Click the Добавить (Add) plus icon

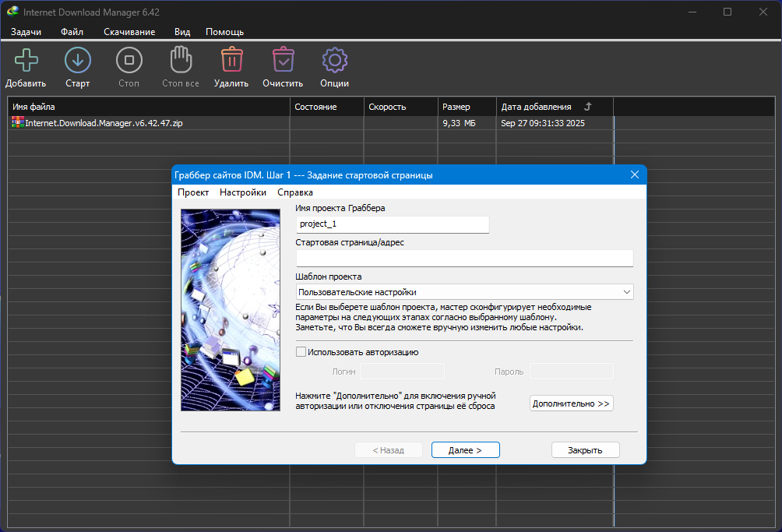(26, 61)
